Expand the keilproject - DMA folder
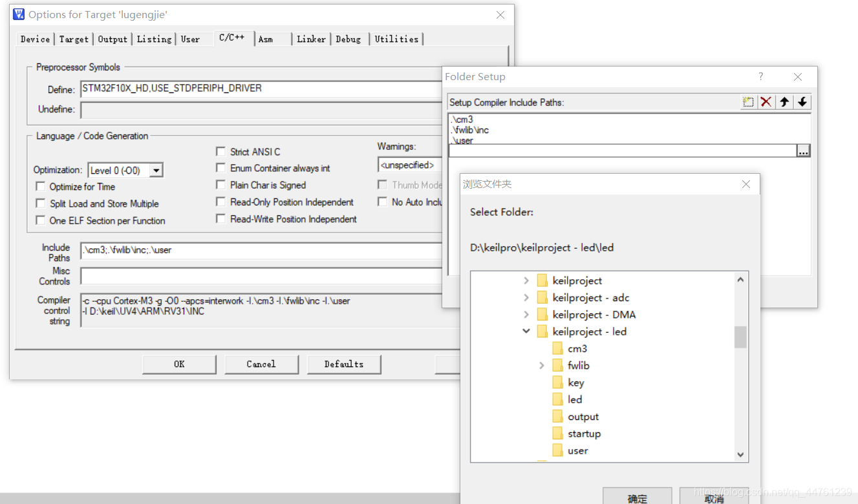Viewport: 858px width, 504px height. click(x=526, y=315)
